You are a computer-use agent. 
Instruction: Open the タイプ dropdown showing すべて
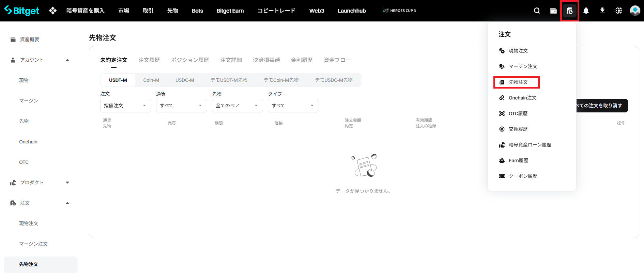tap(293, 106)
